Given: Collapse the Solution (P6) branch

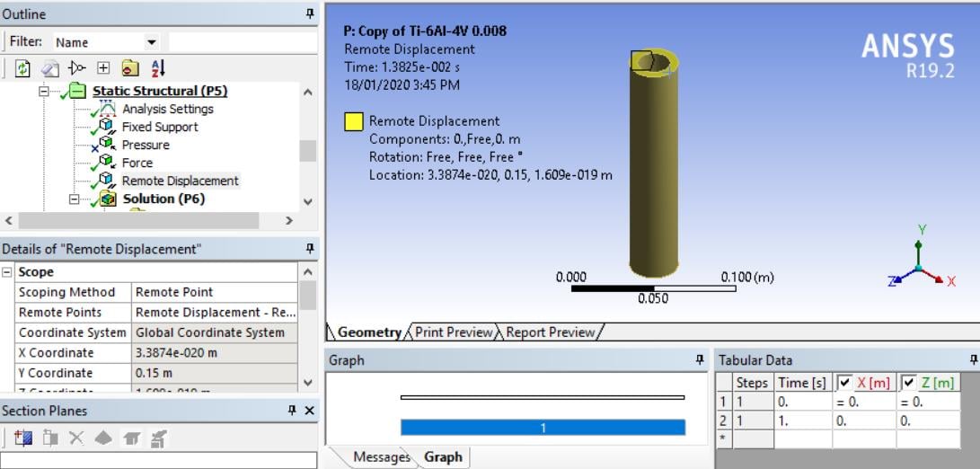Looking at the screenshot, I should (75, 199).
